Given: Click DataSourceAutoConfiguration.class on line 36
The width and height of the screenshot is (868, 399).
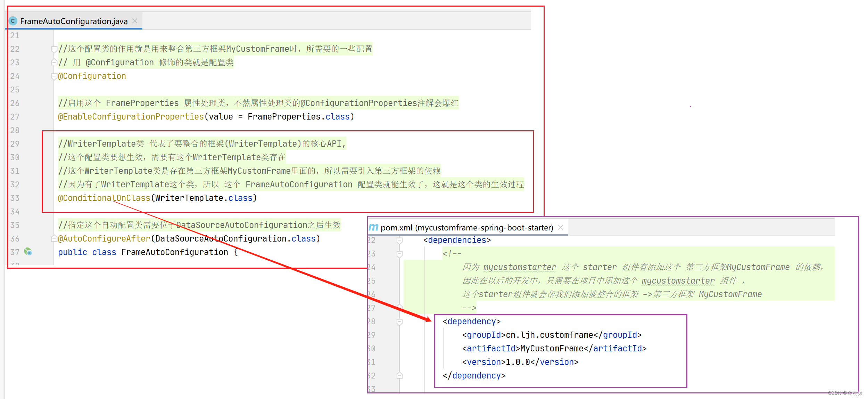Looking at the screenshot, I should (x=235, y=239).
